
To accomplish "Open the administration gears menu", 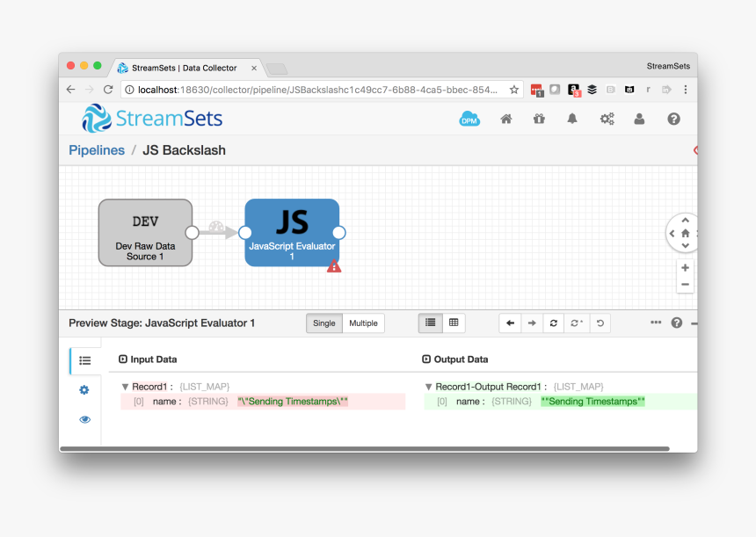I will pos(607,120).
